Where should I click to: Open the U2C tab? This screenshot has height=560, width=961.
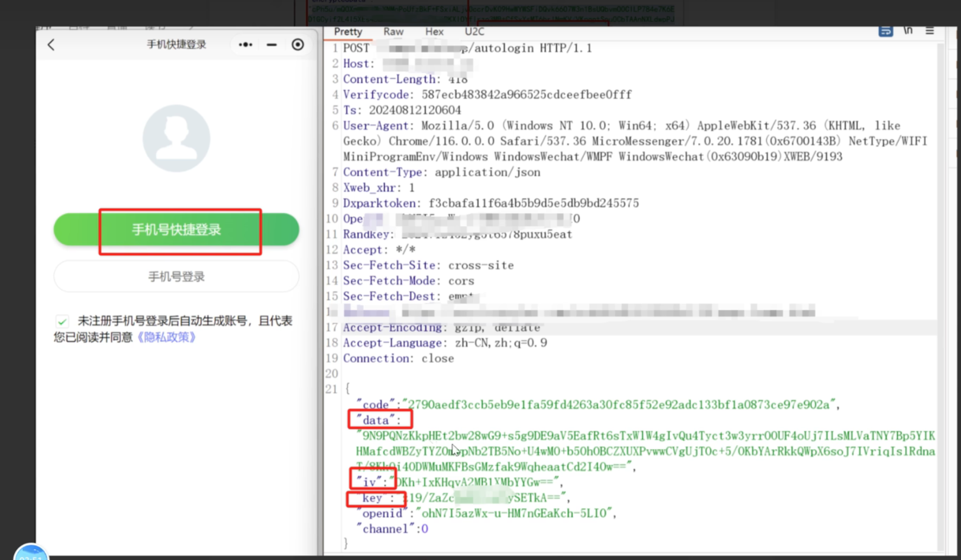474,32
